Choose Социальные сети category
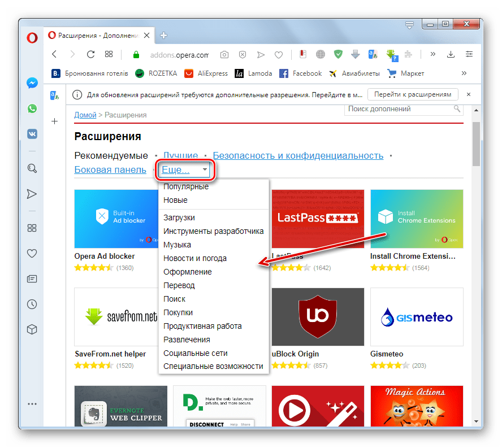The image size is (502, 448). [x=195, y=353]
